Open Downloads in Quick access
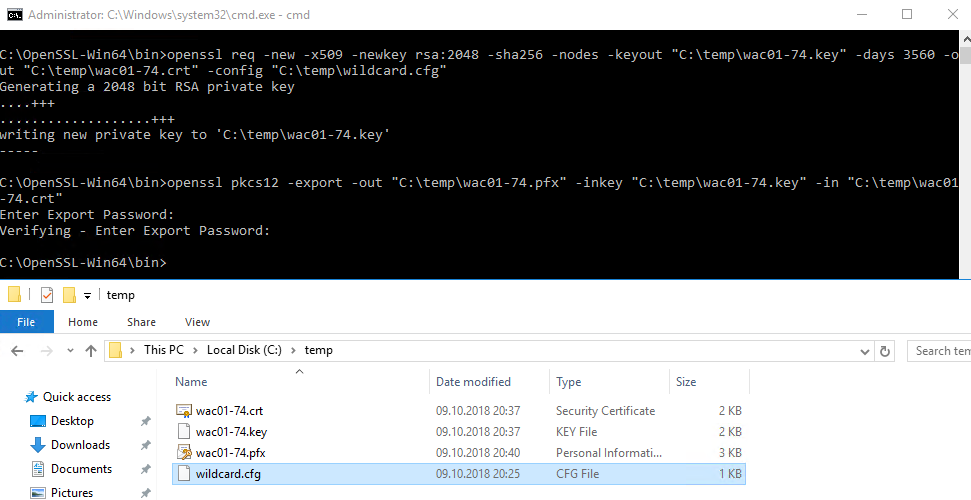The image size is (971, 500). pyautogui.click(x=80, y=445)
